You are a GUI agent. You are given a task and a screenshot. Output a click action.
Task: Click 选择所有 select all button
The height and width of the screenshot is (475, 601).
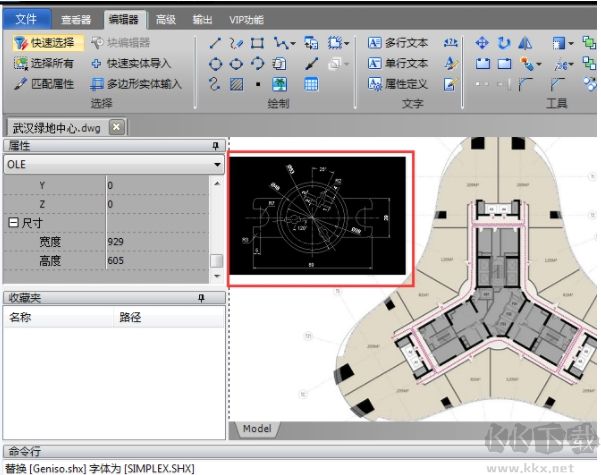pos(44,64)
